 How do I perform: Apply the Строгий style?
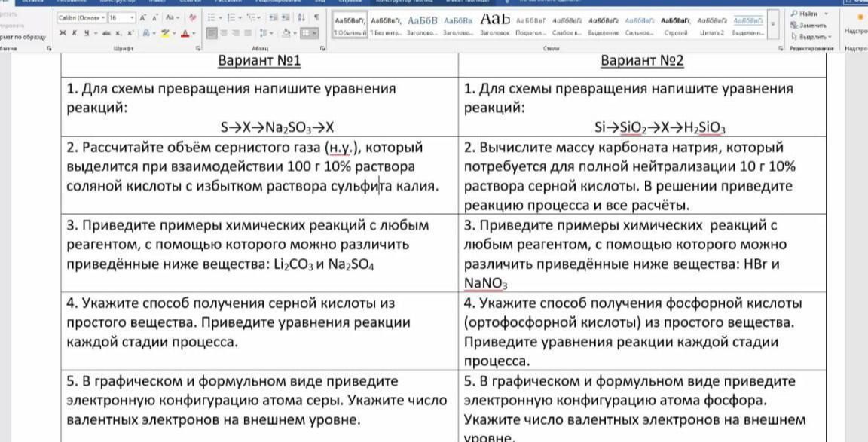(675, 26)
